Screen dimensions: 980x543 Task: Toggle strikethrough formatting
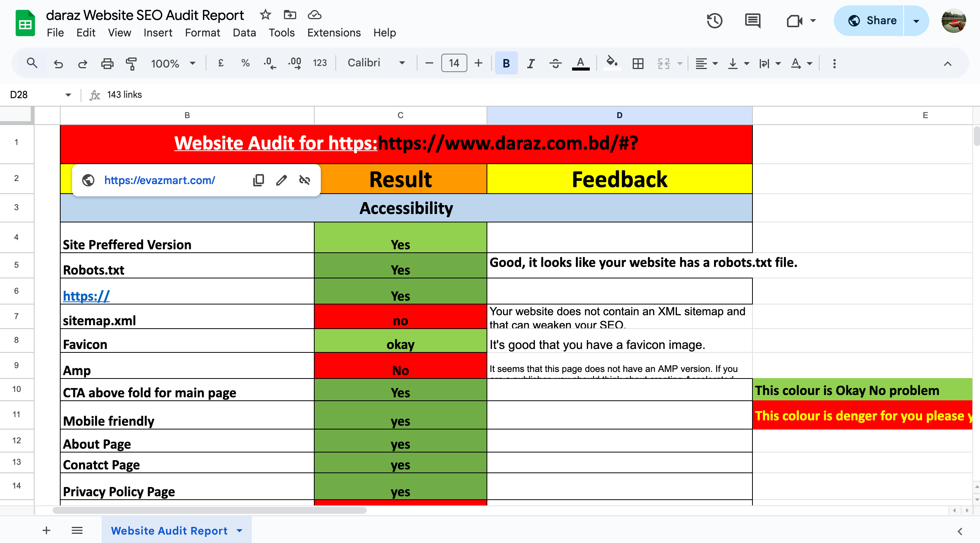click(x=555, y=63)
